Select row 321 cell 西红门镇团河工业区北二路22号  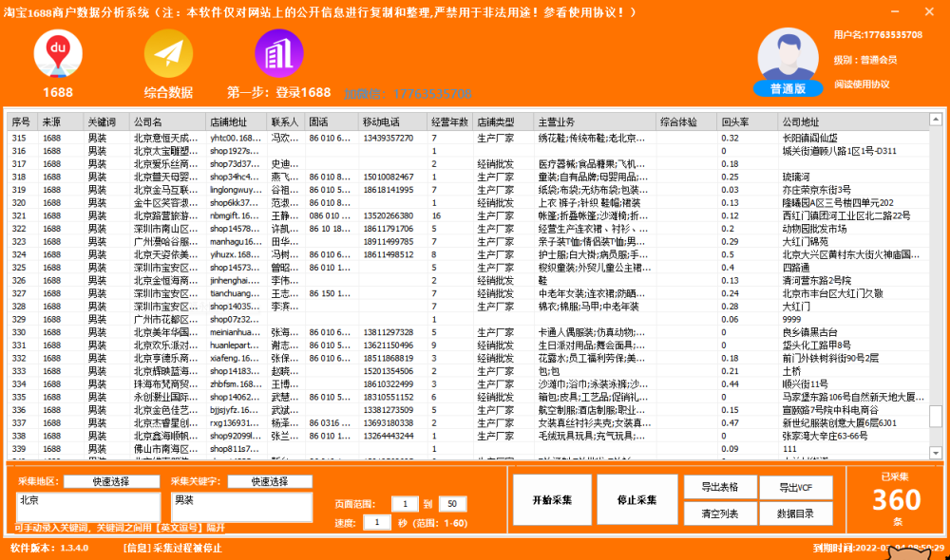(845, 215)
